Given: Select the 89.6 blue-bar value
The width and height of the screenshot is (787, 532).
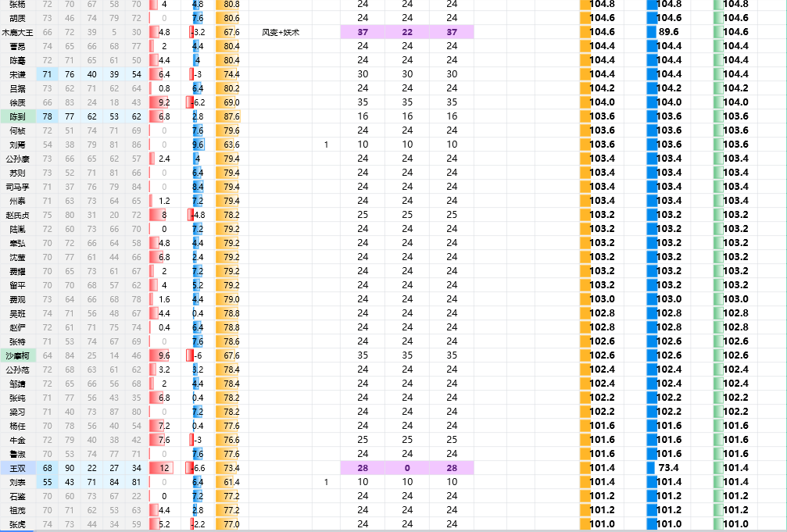Looking at the screenshot, I should (668, 32).
